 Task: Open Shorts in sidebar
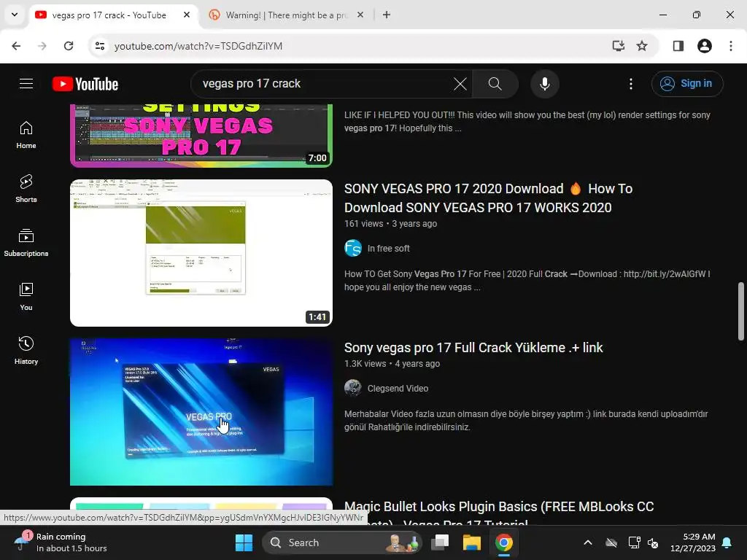(26, 189)
